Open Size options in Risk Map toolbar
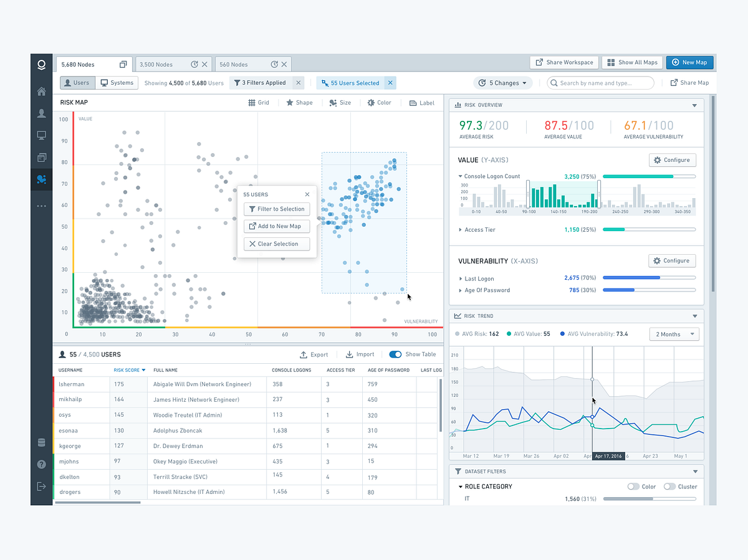748x560 pixels. (340, 103)
